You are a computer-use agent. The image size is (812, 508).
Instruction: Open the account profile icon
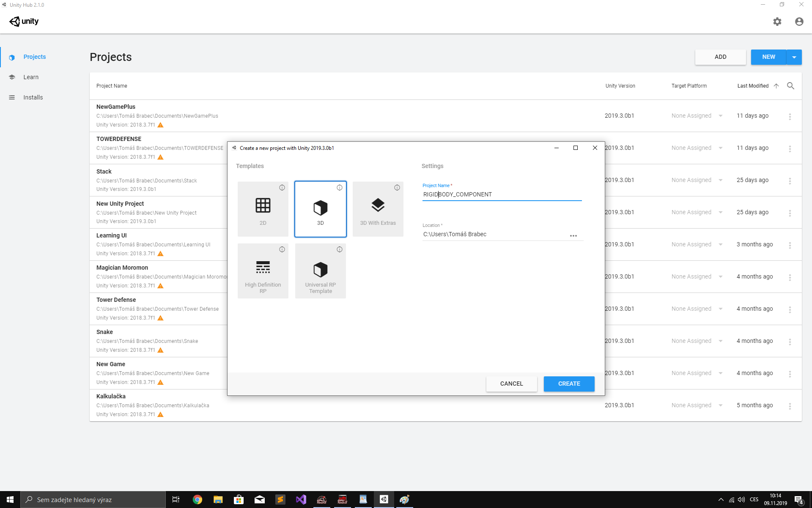click(x=799, y=22)
